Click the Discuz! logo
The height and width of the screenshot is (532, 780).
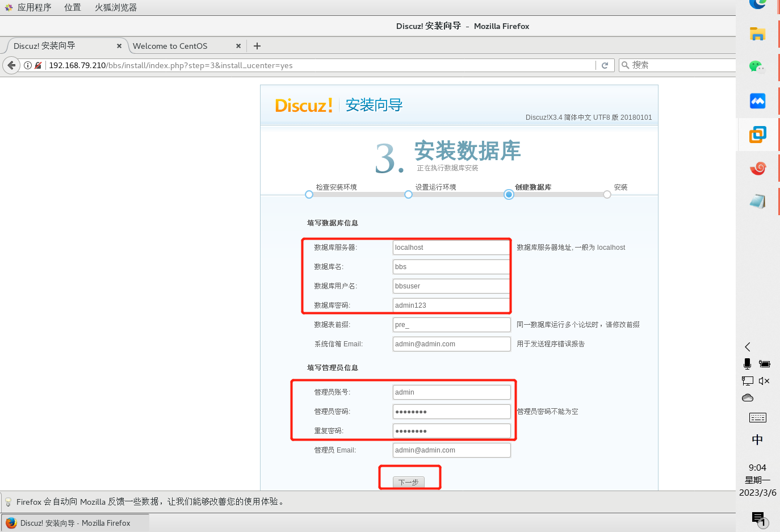click(304, 106)
